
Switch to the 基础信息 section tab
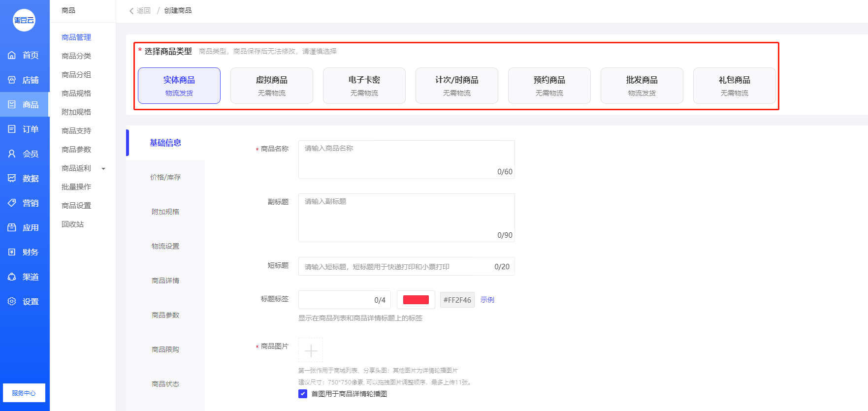point(165,143)
